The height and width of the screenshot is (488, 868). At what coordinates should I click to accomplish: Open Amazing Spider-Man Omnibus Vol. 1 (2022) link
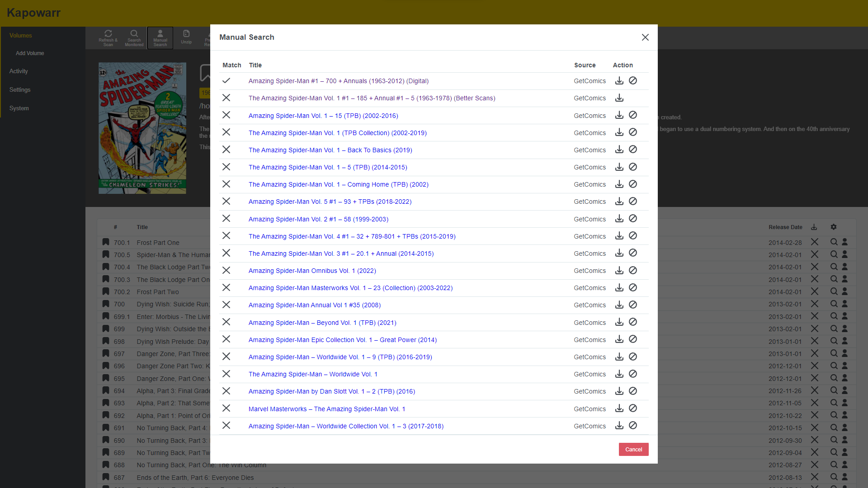click(x=312, y=271)
